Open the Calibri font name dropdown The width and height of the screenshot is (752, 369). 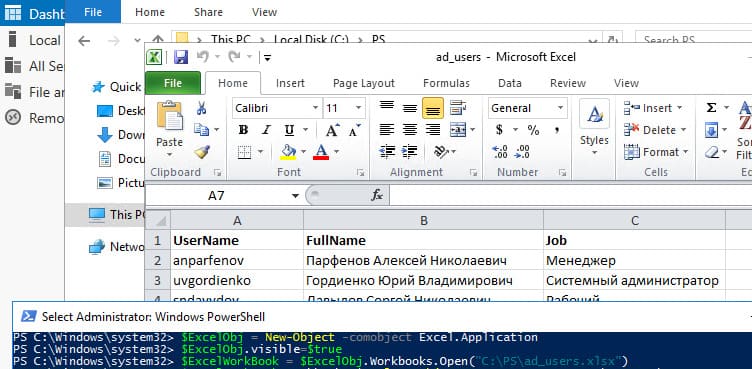point(315,108)
